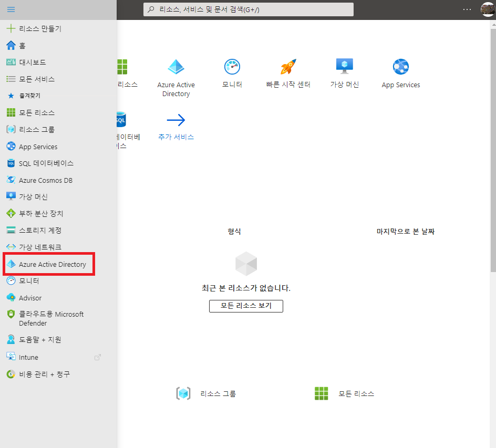The height and width of the screenshot is (448, 496).
Task: Click the blue house icon in sidebar
Action: pos(11,45)
